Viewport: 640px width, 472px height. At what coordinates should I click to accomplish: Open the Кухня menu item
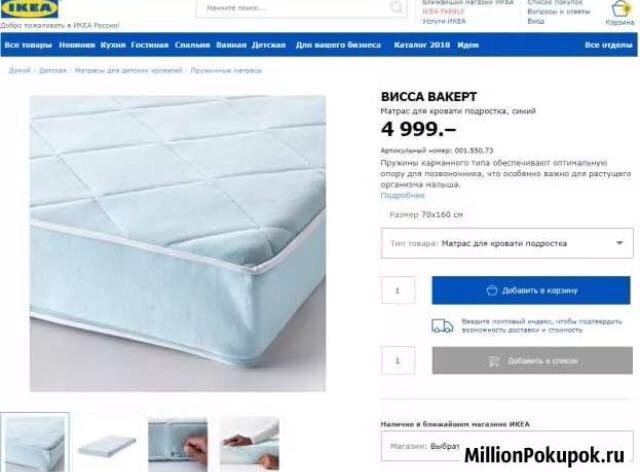[x=113, y=45]
